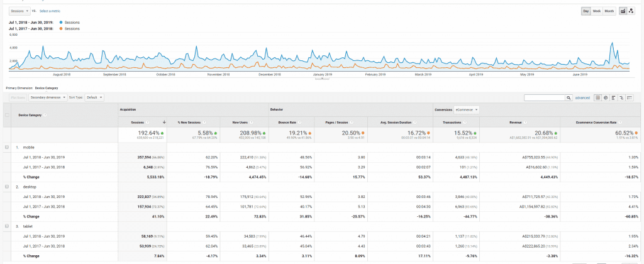This screenshot has width=644, height=264.
Task: Open the Sort Type Default dropdown
Action: 94,97
